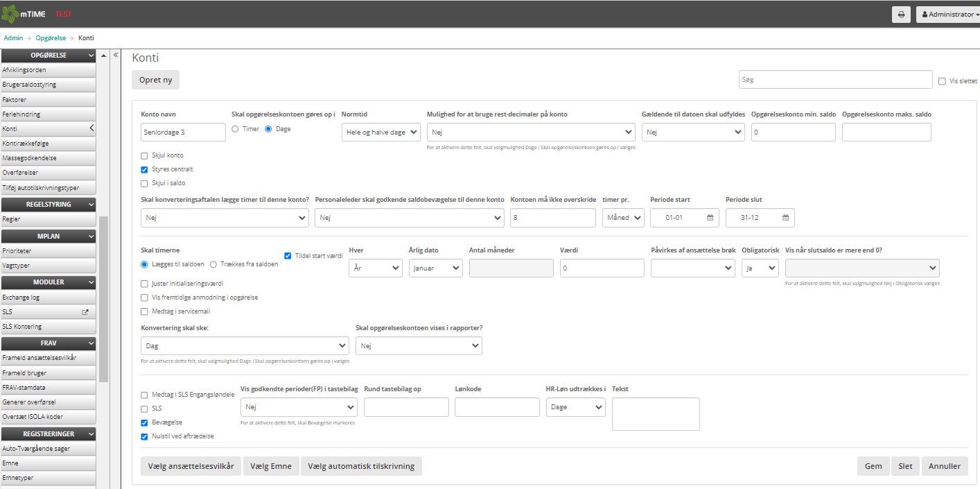
Task: Click the Opret ny button
Action: (x=155, y=80)
